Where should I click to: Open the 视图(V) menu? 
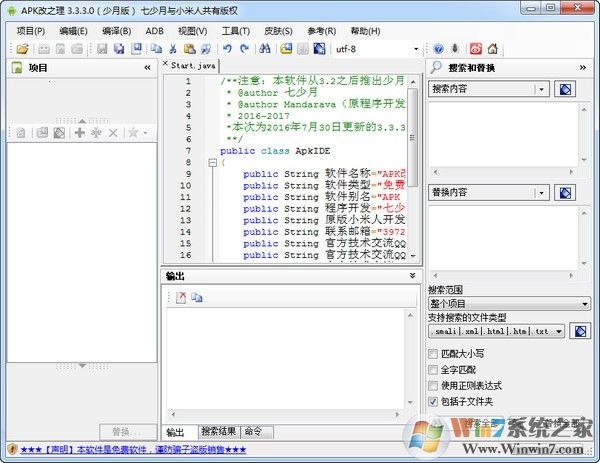(x=193, y=31)
